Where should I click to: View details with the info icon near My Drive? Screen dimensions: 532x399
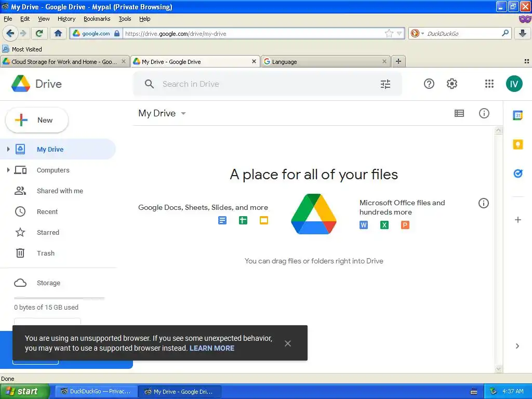click(x=484, y=113)
